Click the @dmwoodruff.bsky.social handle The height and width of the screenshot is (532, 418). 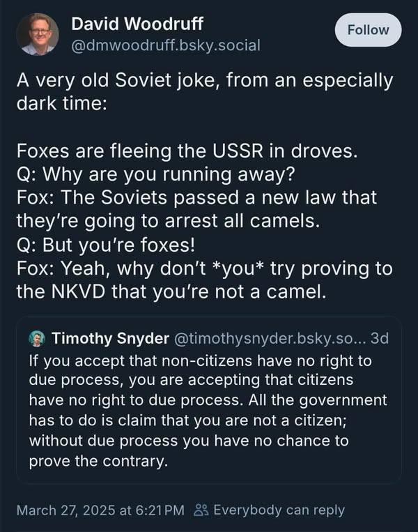click(166, 45)
